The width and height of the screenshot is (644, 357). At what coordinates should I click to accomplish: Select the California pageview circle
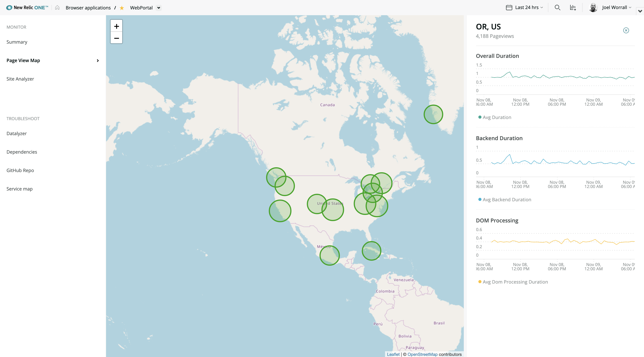pyautogui.click(x=280, y=211)
